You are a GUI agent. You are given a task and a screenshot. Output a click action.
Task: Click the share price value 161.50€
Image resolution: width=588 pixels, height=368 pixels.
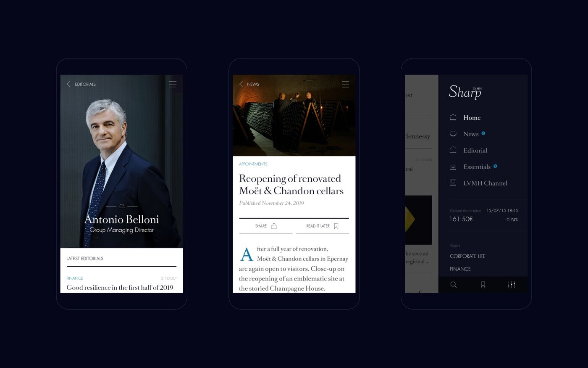[461, 219]
